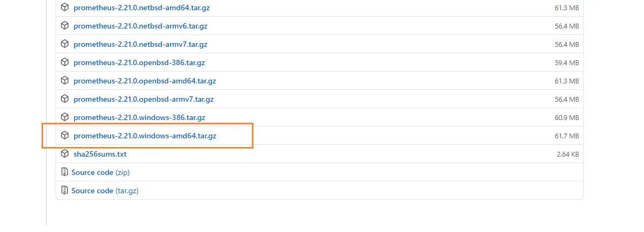This screenshot has height=232, width=644.
Task: Download prometheus-2.21.0.netbsd-amd64.tar.gz
Action: tap(142, 8)
